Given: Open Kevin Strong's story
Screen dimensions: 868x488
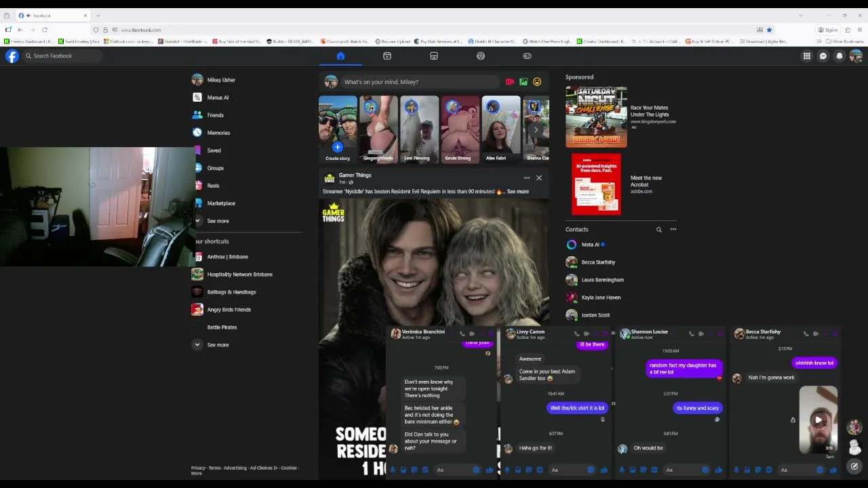Looking at the screenshot, I should coord(460,129).
